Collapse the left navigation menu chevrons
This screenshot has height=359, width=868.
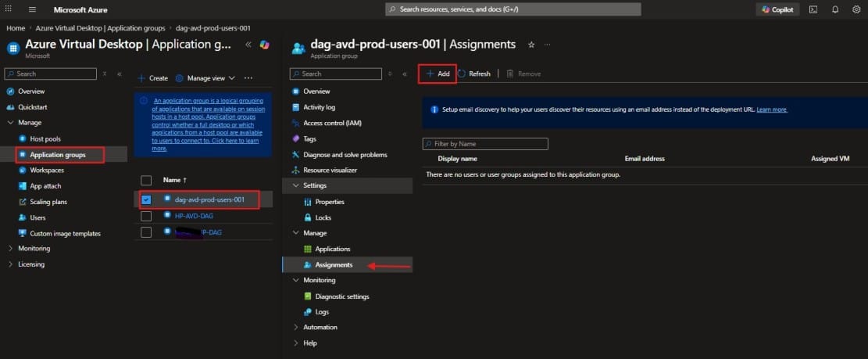tap(119, 74)
